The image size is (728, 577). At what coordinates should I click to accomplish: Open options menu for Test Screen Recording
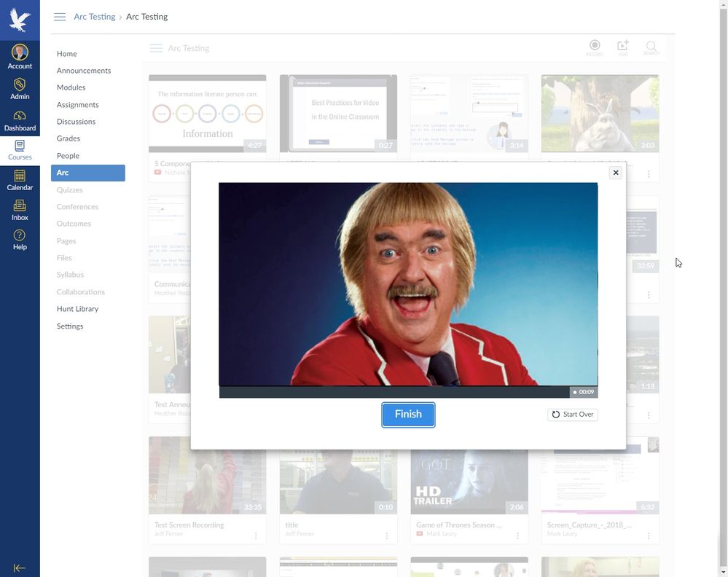256,536
